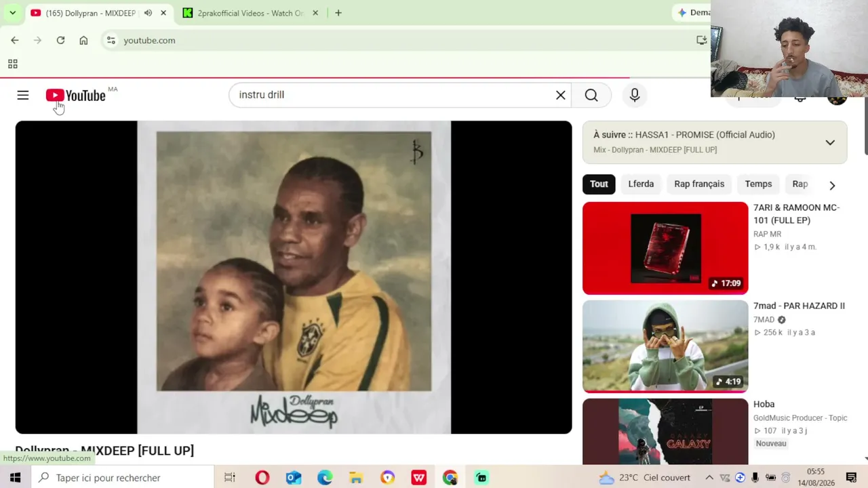Visit the RAP MR channel
Image resolution: width=868 pixels, height=488 pixels.
coord(767,235)
